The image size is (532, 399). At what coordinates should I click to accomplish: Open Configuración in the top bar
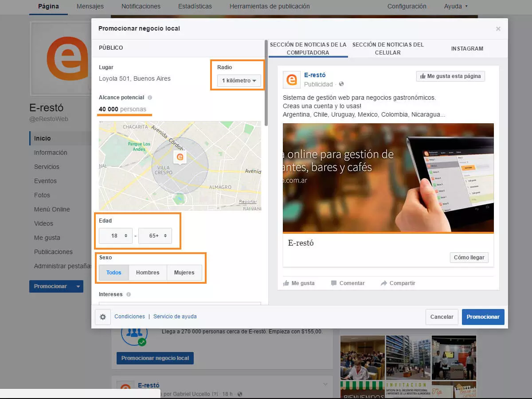(407, 7)
